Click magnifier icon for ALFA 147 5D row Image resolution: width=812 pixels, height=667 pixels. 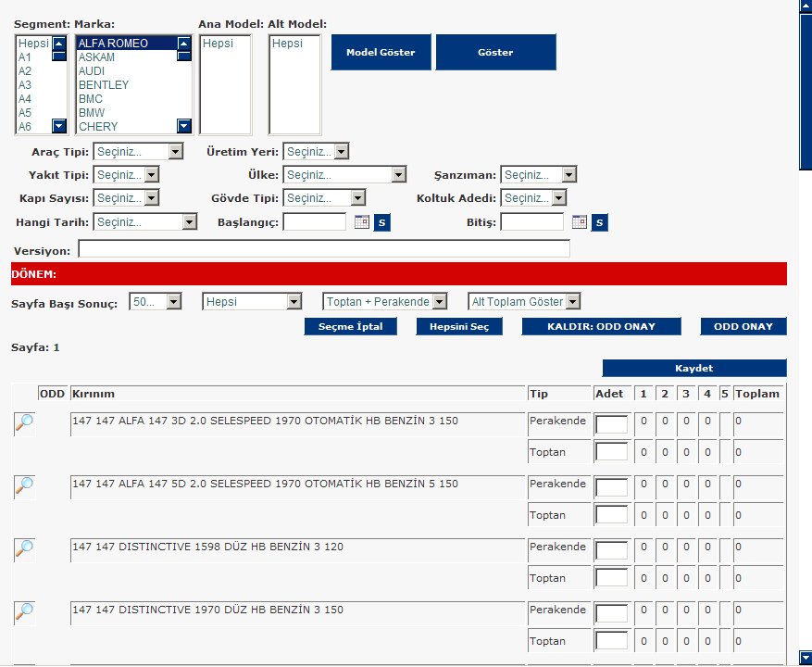pyautogui.click(x=24, y=486)
